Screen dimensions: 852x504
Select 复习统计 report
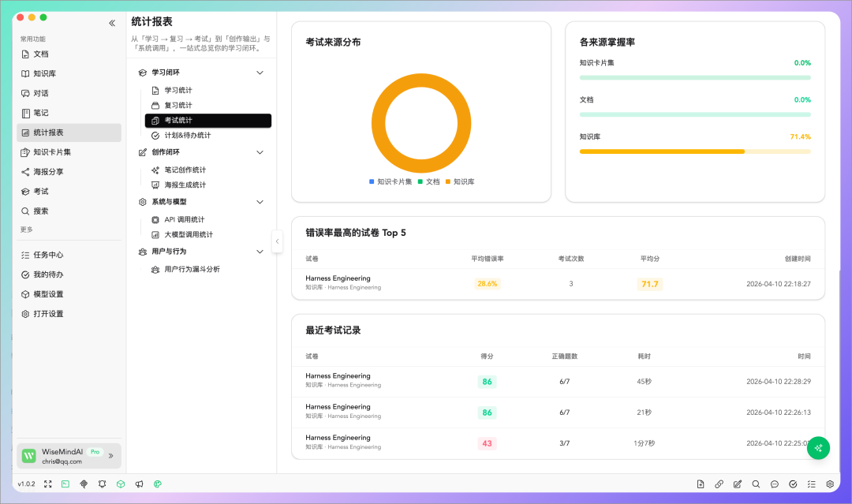(208, 106)
